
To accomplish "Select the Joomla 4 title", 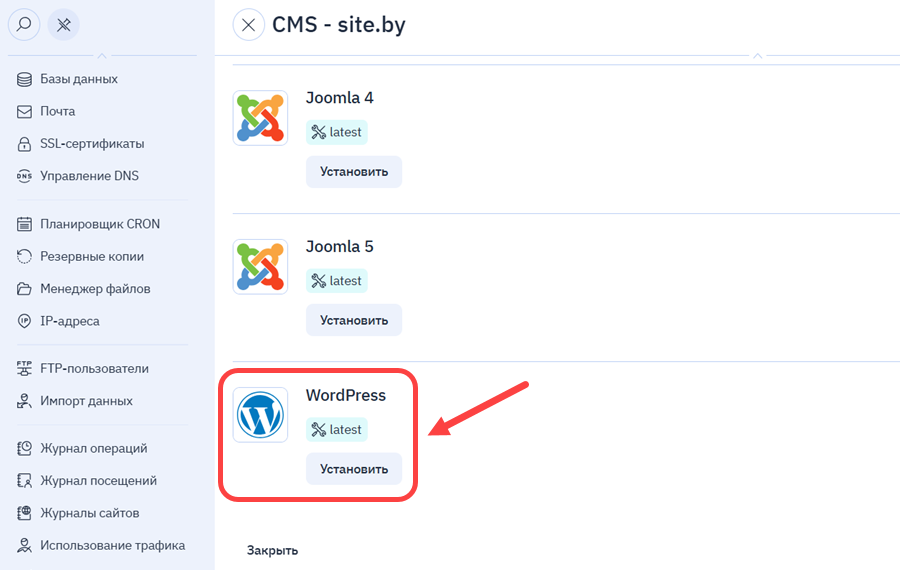I will (339, 98).
